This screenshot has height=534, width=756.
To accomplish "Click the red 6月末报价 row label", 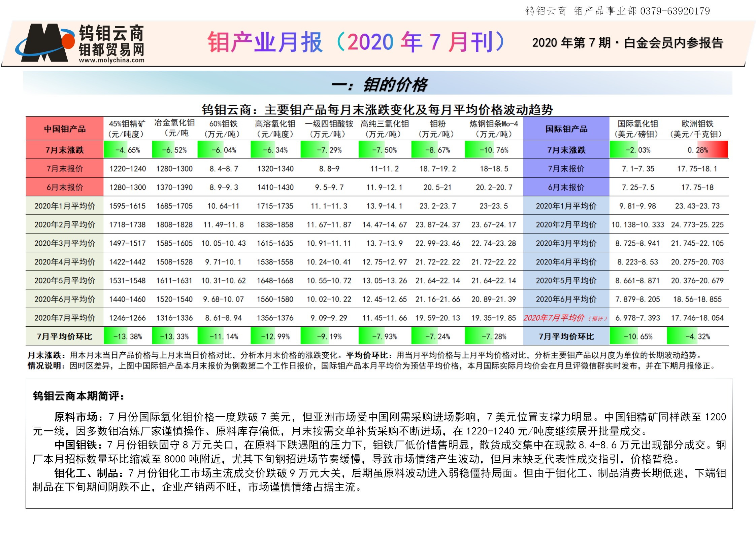I will point(65,187).
